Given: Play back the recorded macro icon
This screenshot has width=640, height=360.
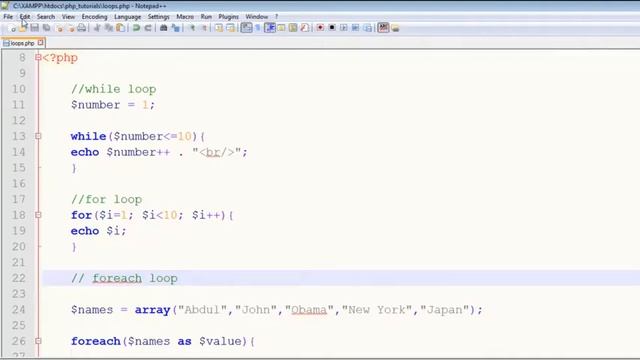Looking at the screenshot, I should (344, 28).
